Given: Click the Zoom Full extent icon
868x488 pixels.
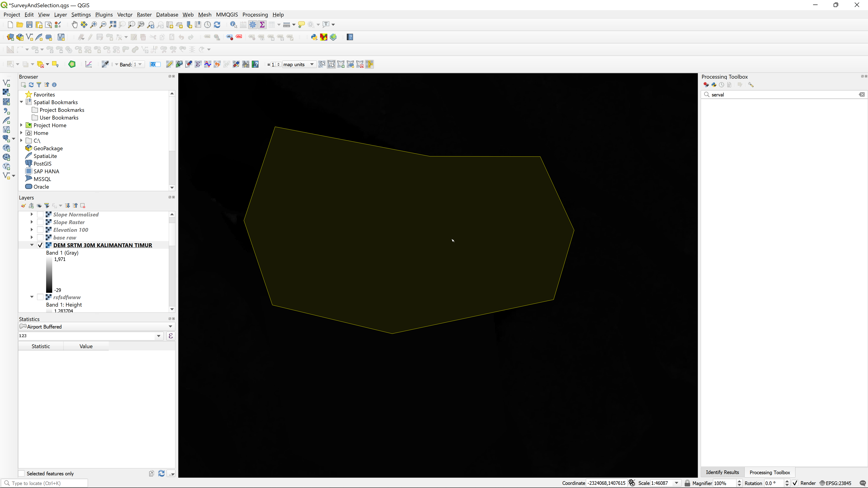Looking at the screenshot, I should pyautogui.click(x=113, y=25).
